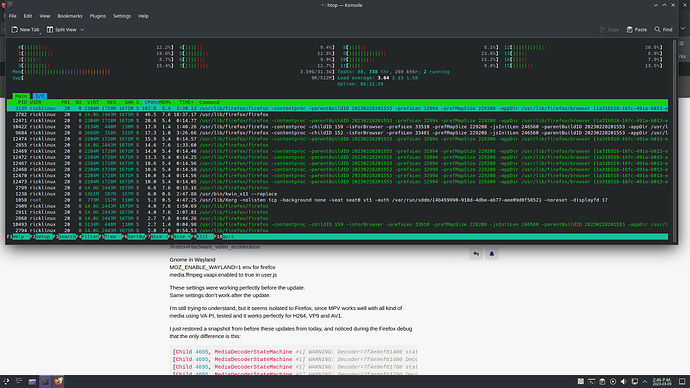Click the clipboard tray icon

(x=602, y=381)
